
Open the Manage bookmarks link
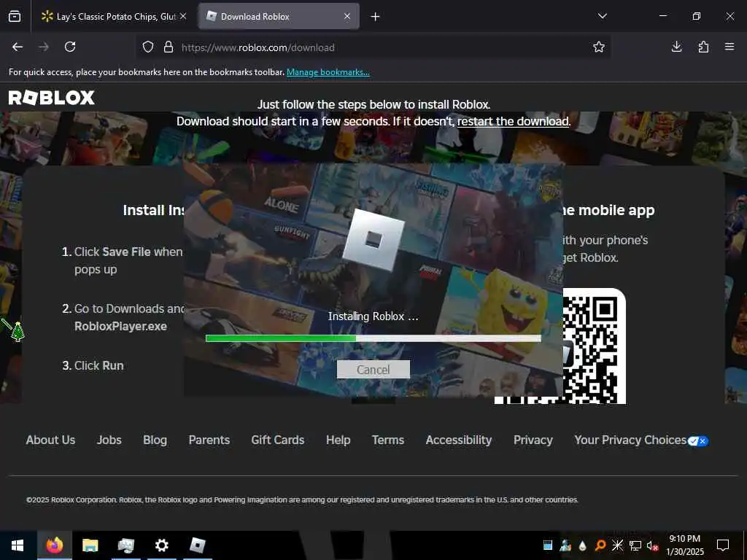tap(328, 72)
